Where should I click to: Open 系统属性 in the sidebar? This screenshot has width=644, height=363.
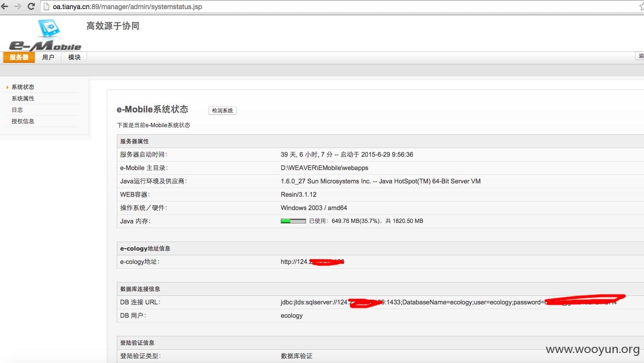click(x=23, y=99)
